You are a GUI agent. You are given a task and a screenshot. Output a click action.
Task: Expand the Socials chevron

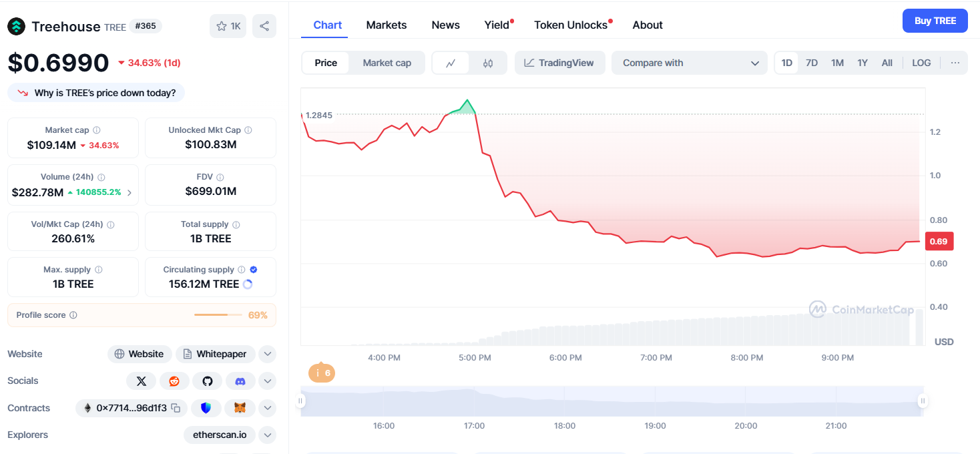[x=267, y=381]
